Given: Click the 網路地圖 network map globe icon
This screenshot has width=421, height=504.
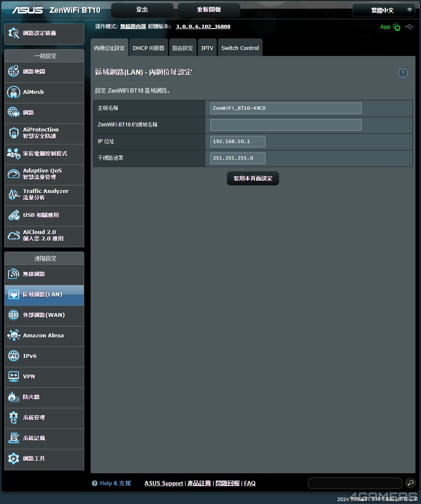Looking at the screenshot, I should [x=14, y=71].
